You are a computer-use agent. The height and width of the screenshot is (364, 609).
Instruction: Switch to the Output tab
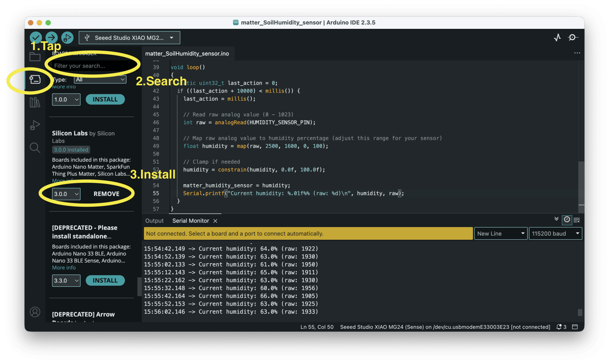tap(154, 220)
